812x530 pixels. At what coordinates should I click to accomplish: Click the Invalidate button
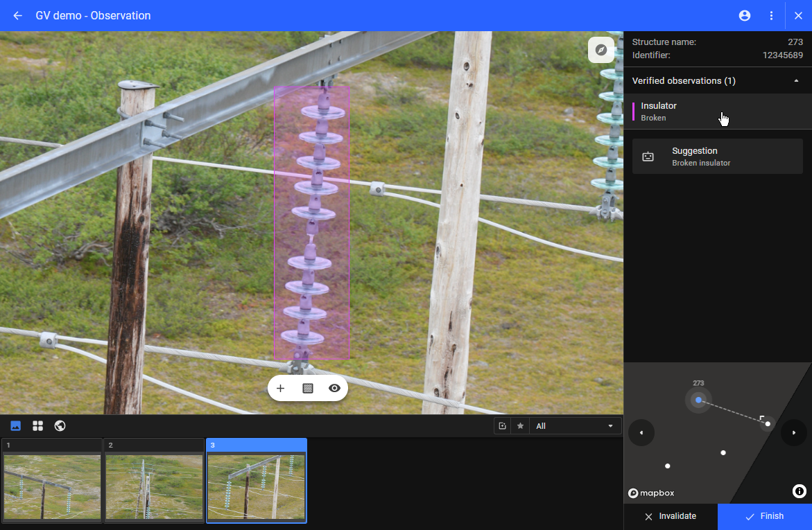click(x=671, y=516)
